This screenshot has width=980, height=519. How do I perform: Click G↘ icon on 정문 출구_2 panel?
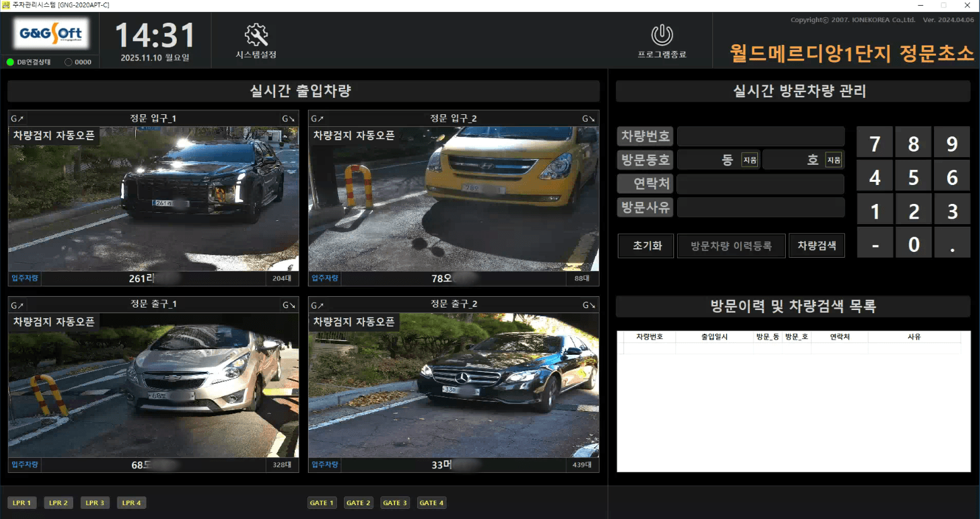(588, 305)
